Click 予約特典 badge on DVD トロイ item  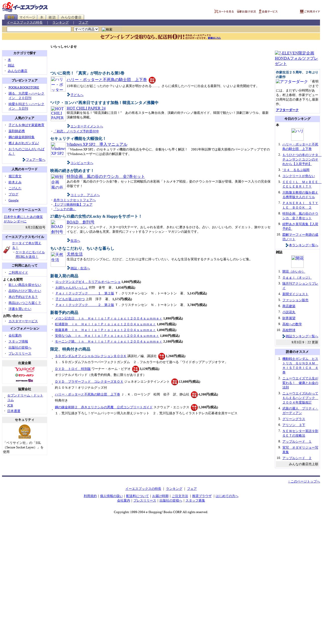[x=135, y=369]
